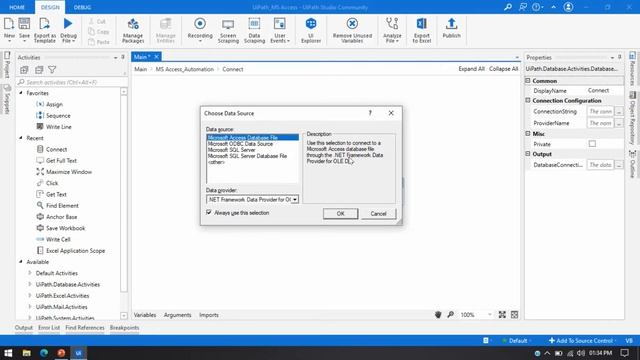Screen dimensions: 640x360
Task: Open UI Explorer
Action: pyautogui.click(x=311, y=30)
